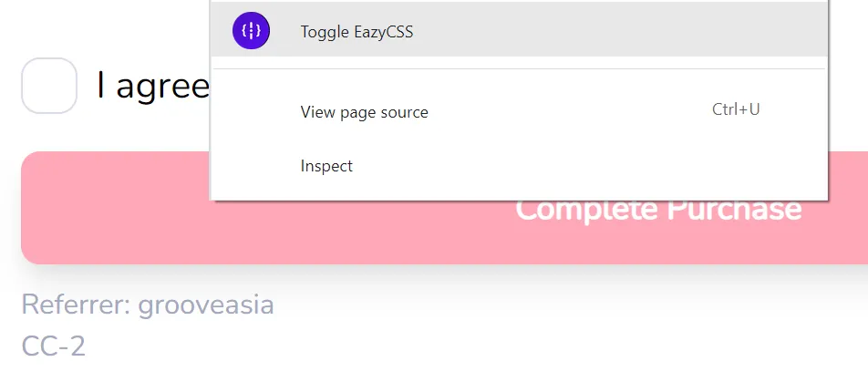Click the separator line below Toggle EazyCSS
868x372 pixels.
tap(520, 68)
